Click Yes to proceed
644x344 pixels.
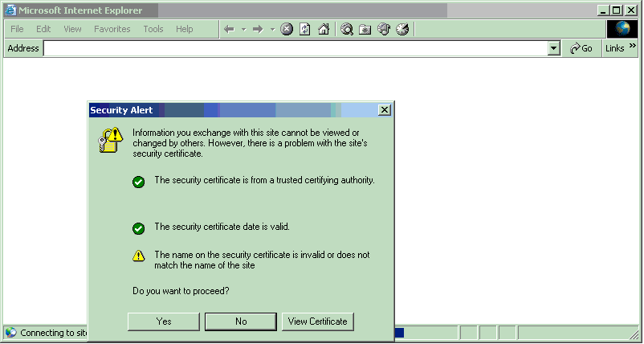click(x=164, y=321)
